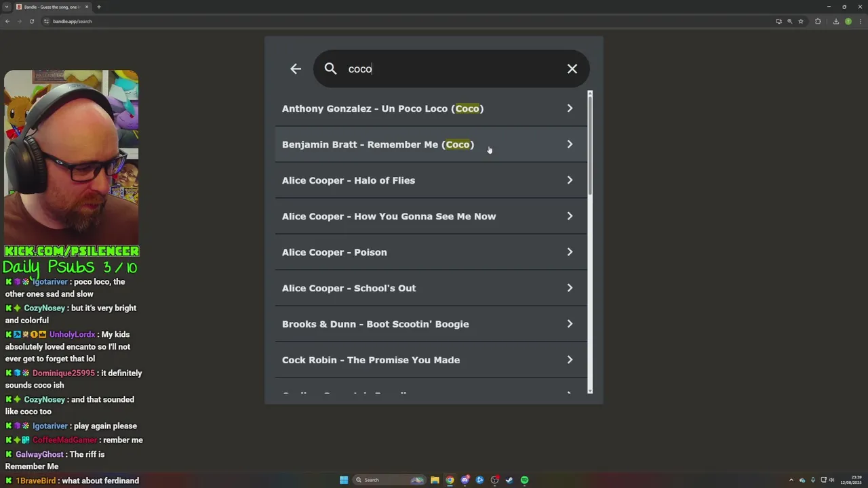
Task: Close the Bandle browser tab
Action: [86, 7]
